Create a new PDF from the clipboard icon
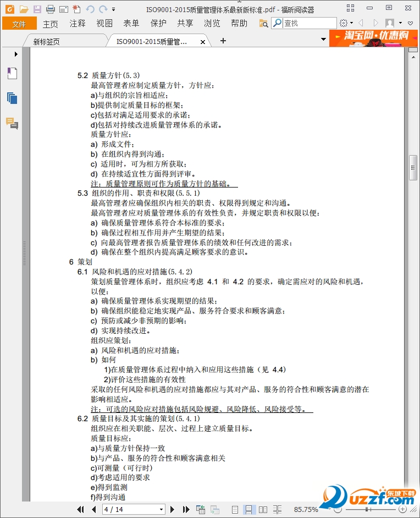The height and width of the screenshot is (518, 420). pyautogui.click(x=76, y=9)
